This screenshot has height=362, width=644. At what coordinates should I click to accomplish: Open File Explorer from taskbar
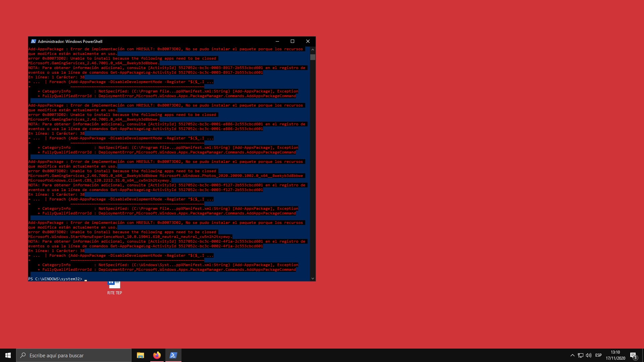[x=140, y=355]
